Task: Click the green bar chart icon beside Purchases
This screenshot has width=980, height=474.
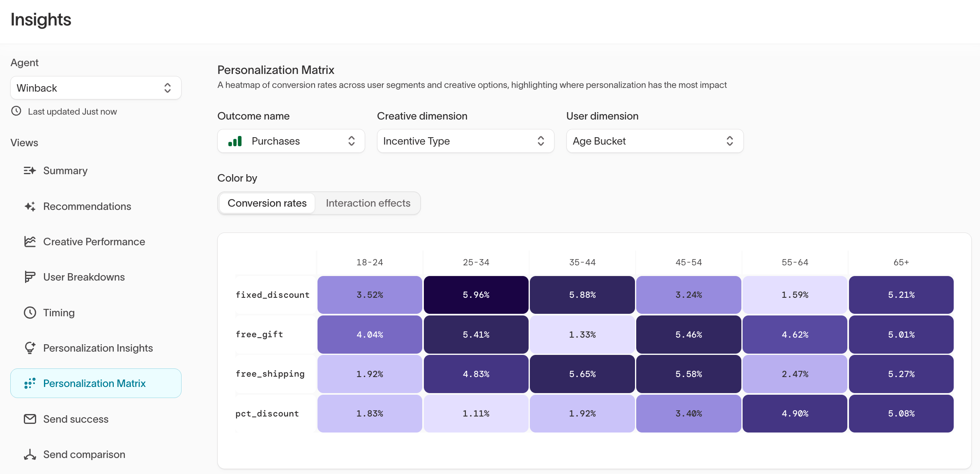Action: [x=235, y=141]
